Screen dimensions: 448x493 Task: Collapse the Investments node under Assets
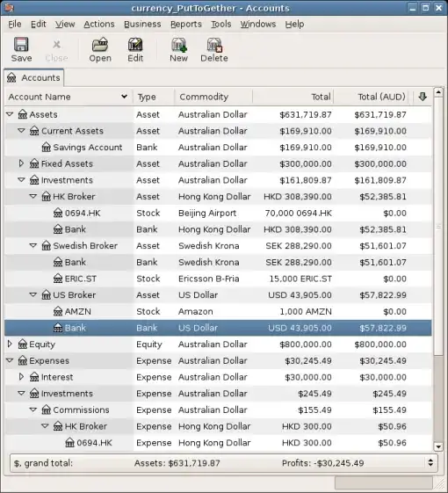point(21,180)
